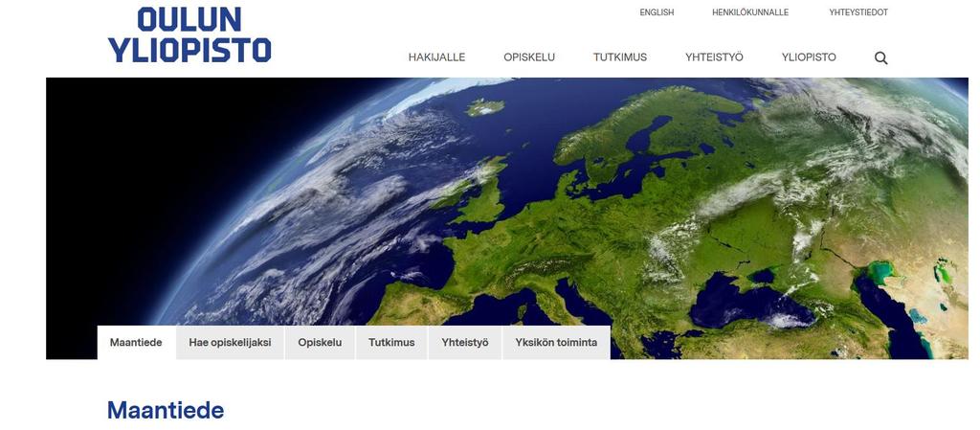Viewport: 980px width, 430px height.
Task: Click the Oulun Yliopisto logo
Action: (x=189, y=35)
